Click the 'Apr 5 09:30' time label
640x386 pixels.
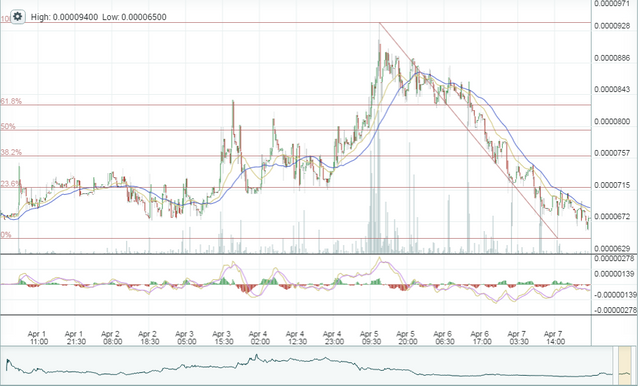[369, 337]
